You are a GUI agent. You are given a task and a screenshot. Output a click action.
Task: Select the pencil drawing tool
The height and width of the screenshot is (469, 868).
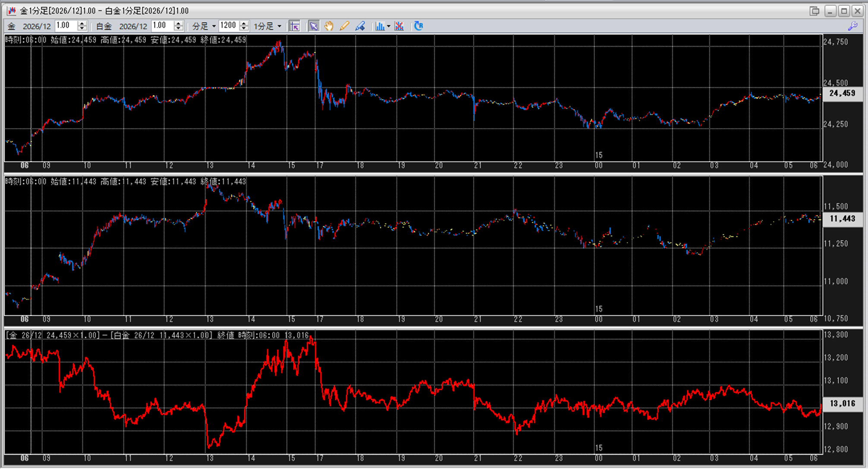pos(344,26)
